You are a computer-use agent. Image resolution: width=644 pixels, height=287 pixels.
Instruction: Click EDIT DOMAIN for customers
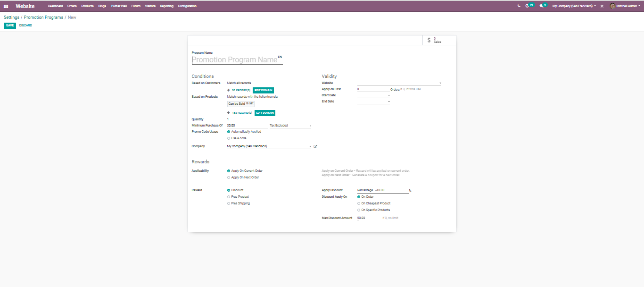pos(263,90)
